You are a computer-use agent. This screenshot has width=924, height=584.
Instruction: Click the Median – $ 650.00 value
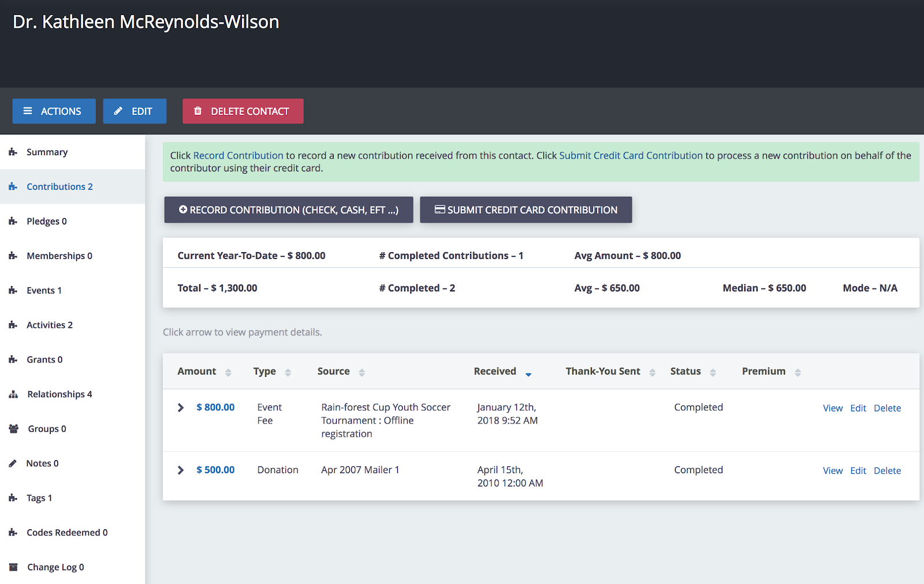(765, 288)
